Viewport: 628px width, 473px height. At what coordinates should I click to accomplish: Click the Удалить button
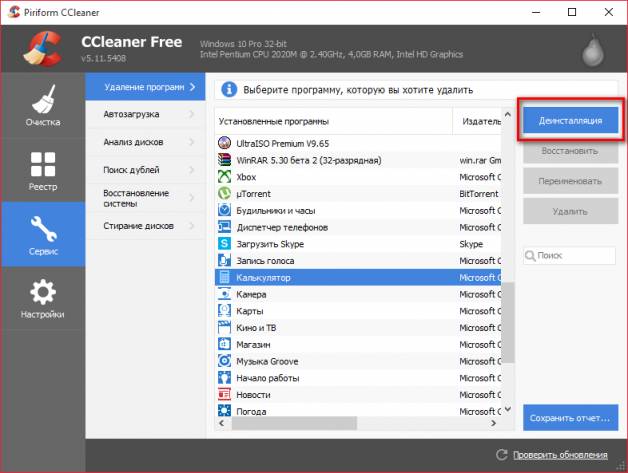click(x=570, y=211)
